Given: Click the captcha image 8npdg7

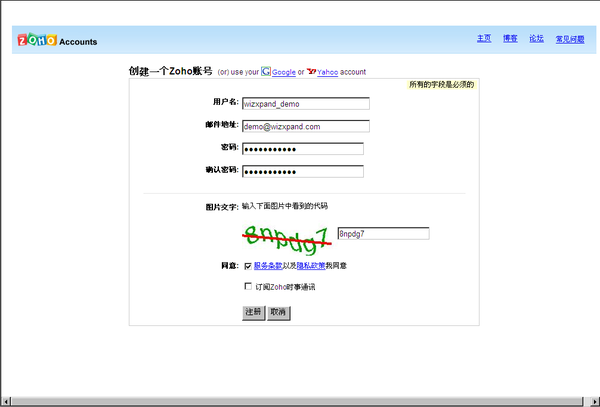Looking at the screenshot, I should coord(287,240).
